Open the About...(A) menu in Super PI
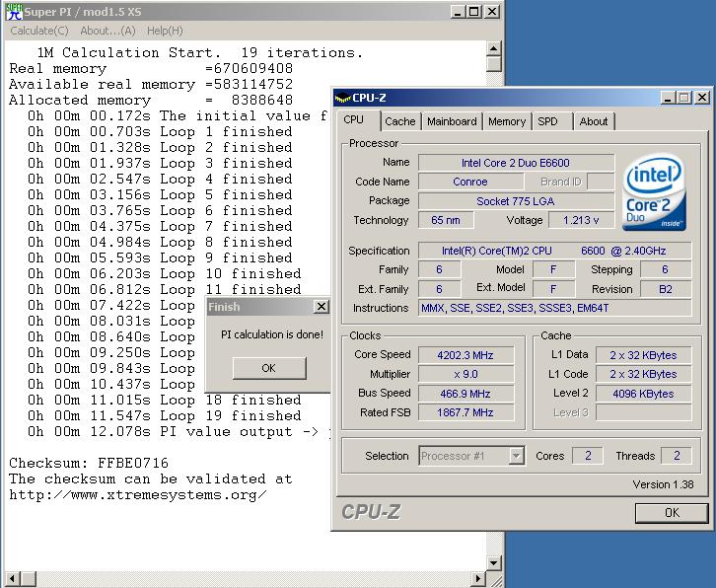 pyautogui.click(x=109, y=31)
